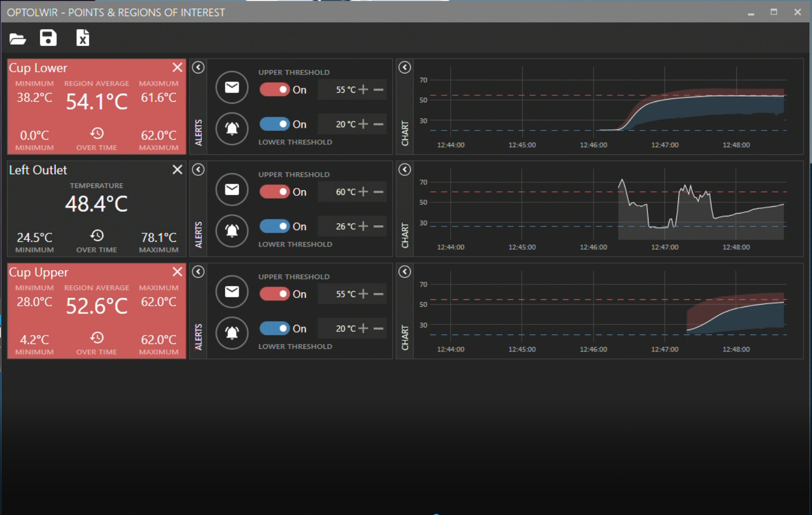Open file using the folder icon
Screen dimensions: 812x515
(x=18, y=38)
